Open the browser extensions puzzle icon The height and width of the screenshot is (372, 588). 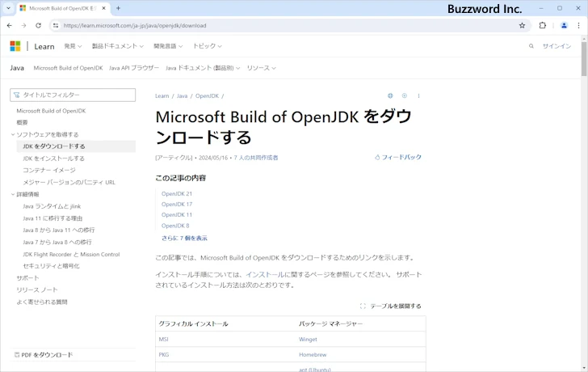(542, 26)
